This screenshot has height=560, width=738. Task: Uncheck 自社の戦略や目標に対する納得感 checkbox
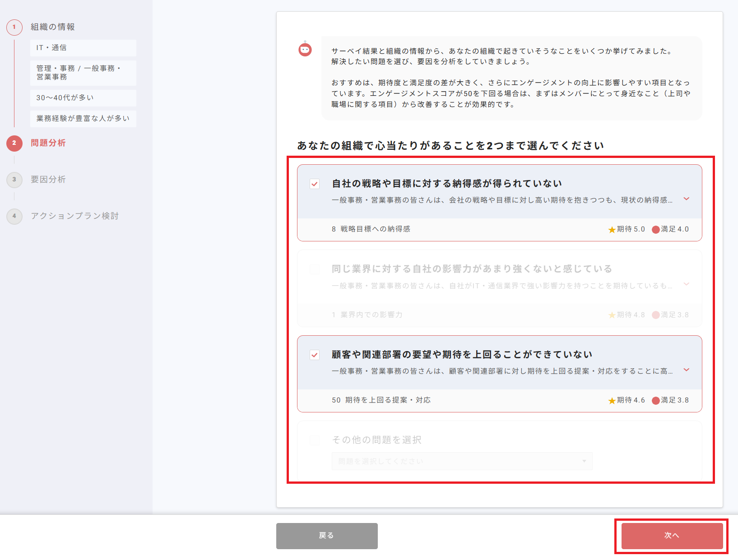click(315, 184)
